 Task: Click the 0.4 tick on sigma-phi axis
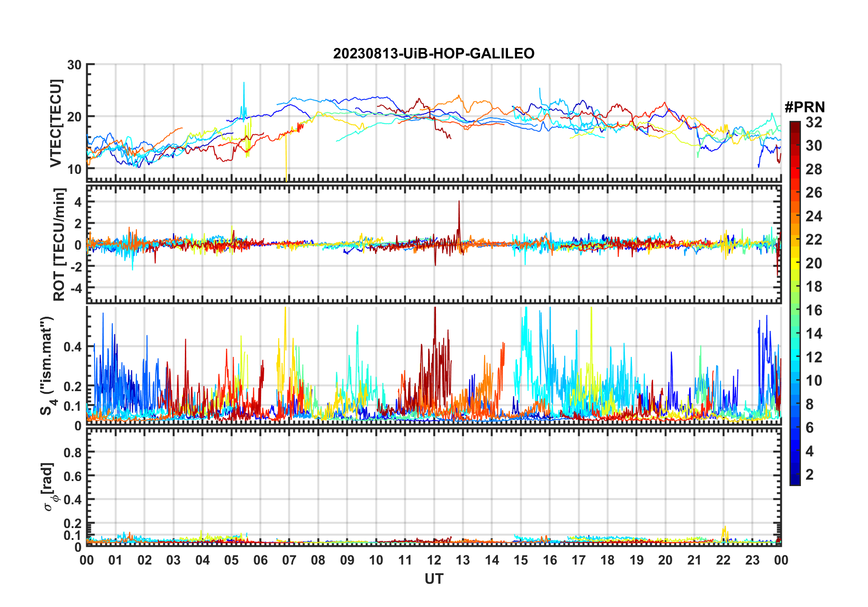tap(73, 500)
